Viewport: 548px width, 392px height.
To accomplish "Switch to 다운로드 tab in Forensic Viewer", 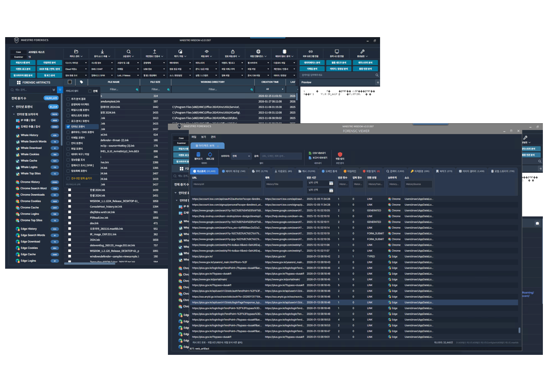I will 283,171.
